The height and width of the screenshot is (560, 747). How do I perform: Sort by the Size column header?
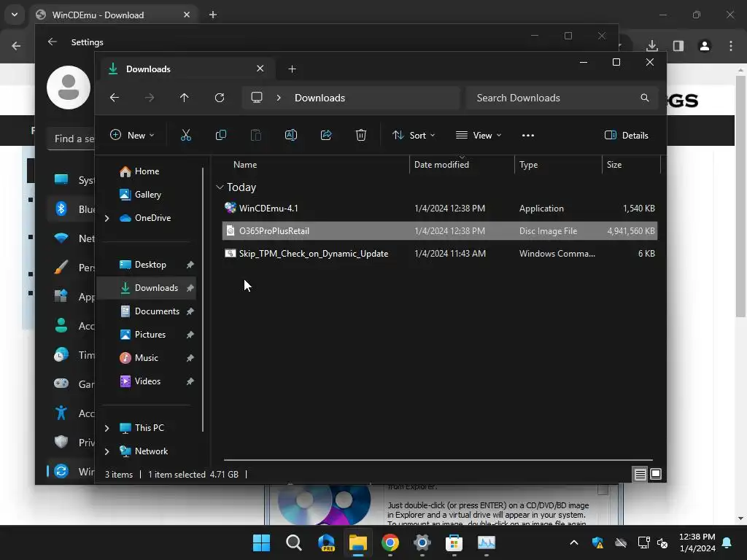[631, 165]
